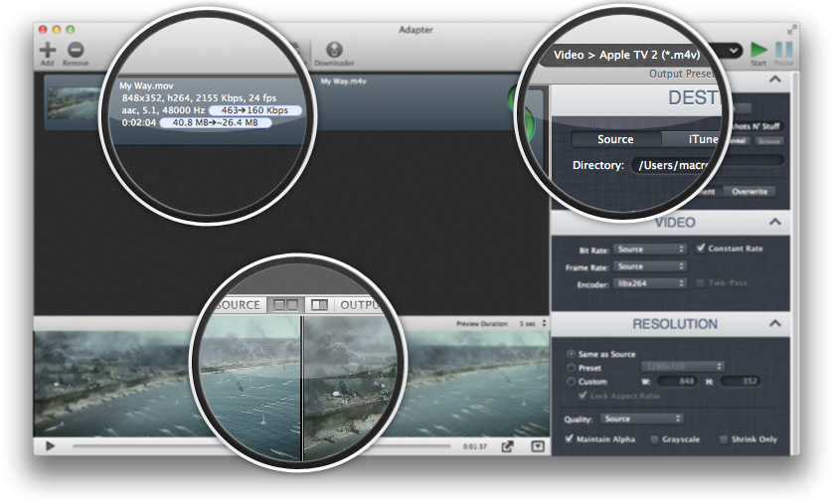Click the preview seek slider track
Viewport: 833px width, 504px height.
pyautogui.click(x=261, y=446)
